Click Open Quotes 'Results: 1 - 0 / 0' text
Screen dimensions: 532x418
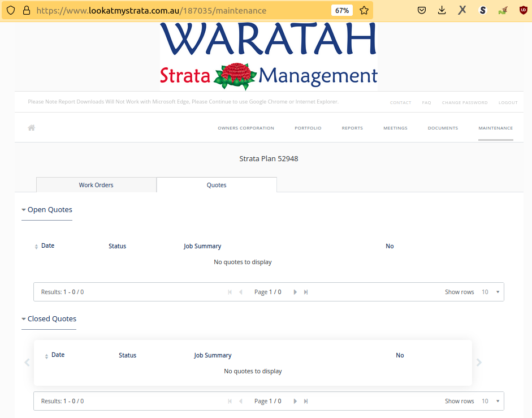tap(62, 292)
